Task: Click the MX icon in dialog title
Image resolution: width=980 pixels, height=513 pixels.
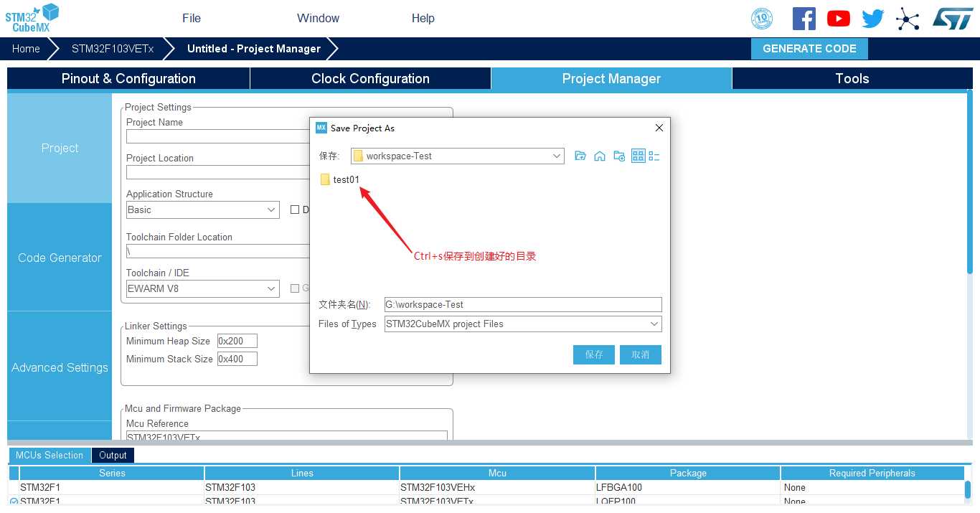Action: pos(321,128)
